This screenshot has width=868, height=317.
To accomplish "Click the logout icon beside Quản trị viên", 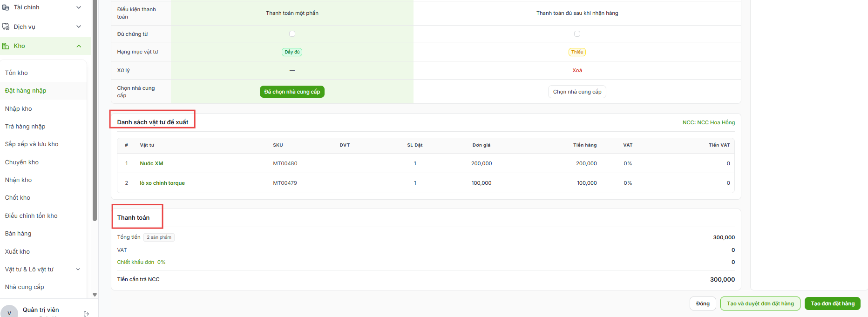I will 86,314.
